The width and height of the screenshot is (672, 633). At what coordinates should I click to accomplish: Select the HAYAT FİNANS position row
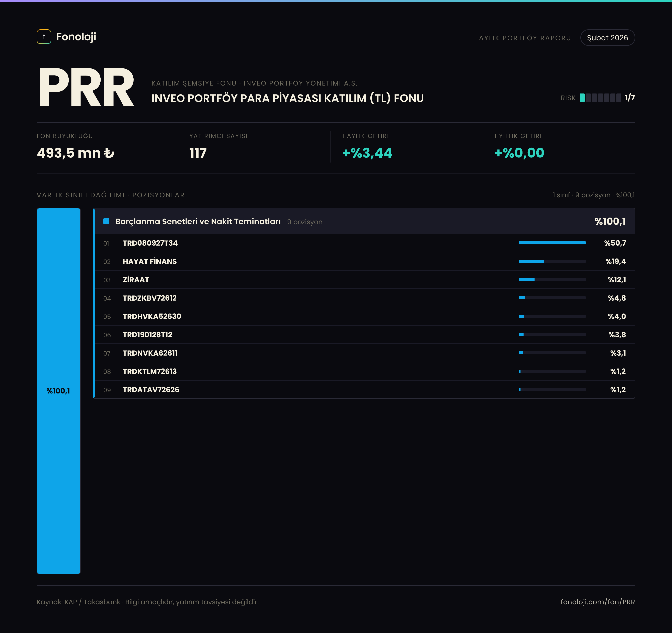pos(364,261)
